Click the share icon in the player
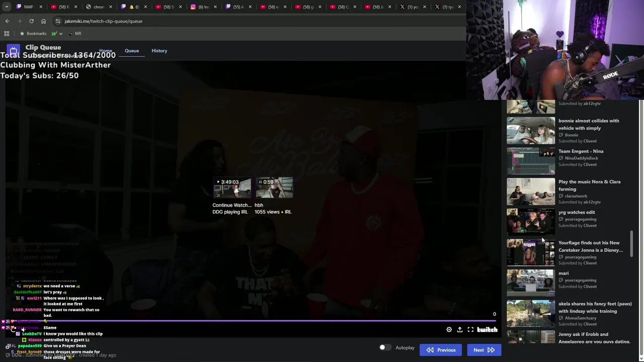 click(460, 330)
